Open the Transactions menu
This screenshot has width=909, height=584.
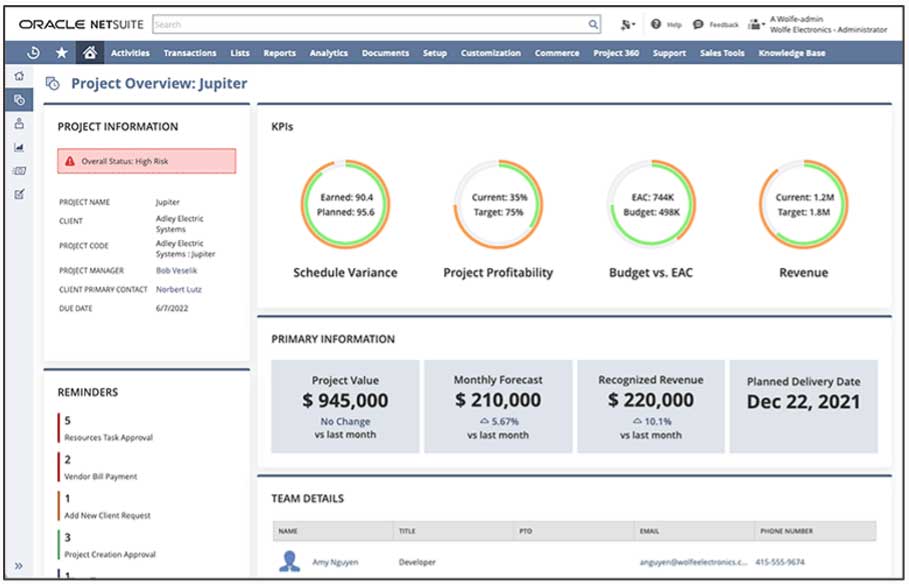click(x=190, y=53)
